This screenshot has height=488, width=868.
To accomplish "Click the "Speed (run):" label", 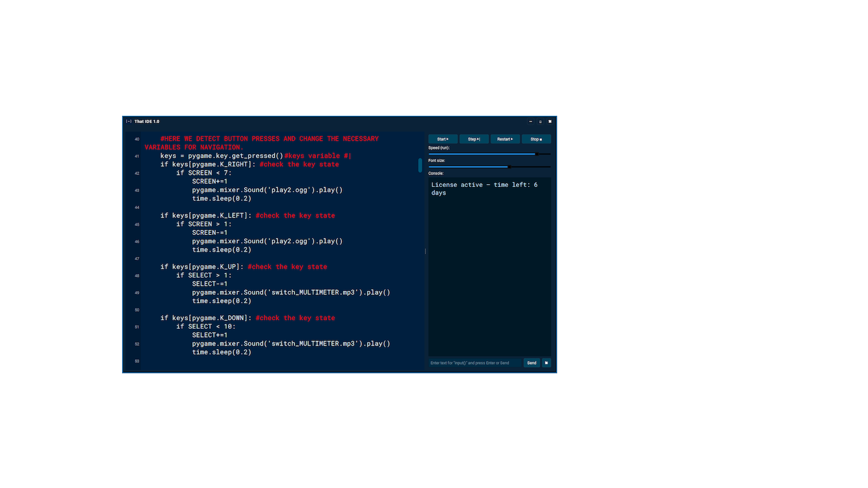I will click(x=439, y=148).
